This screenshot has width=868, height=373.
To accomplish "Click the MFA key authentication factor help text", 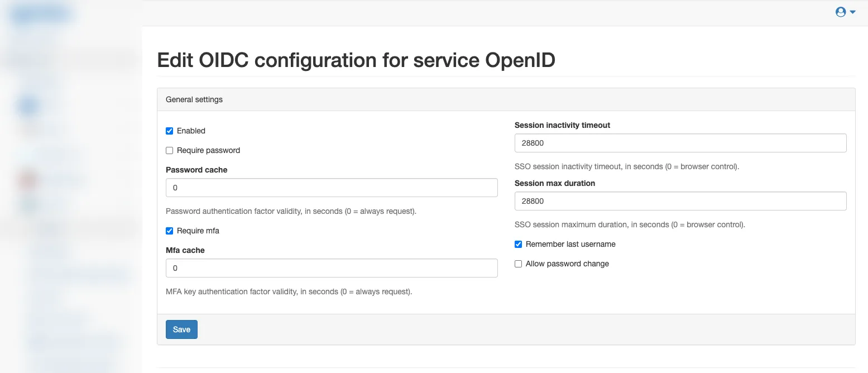I will 289,291.
